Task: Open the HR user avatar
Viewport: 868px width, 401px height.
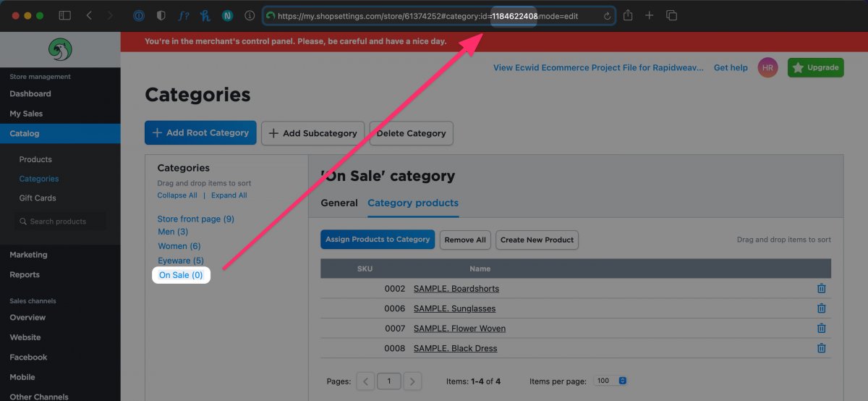Action: pos(767,67)
